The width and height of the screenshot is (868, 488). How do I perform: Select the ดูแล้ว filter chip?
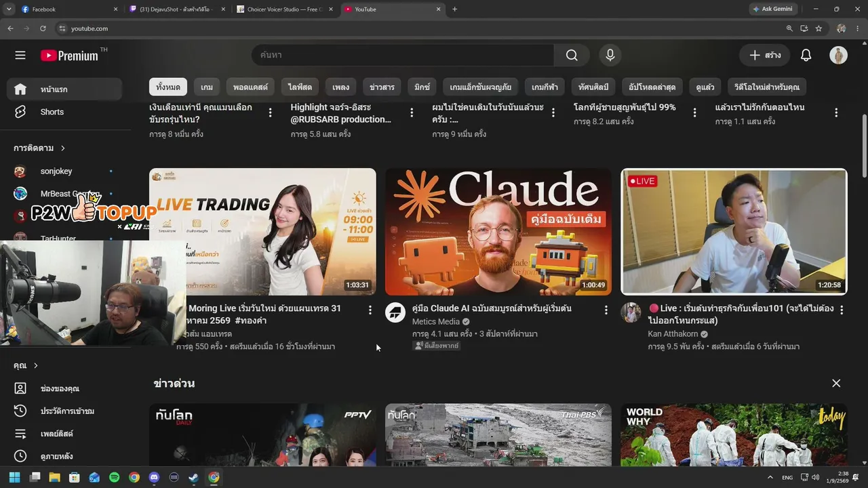point(705,87)
